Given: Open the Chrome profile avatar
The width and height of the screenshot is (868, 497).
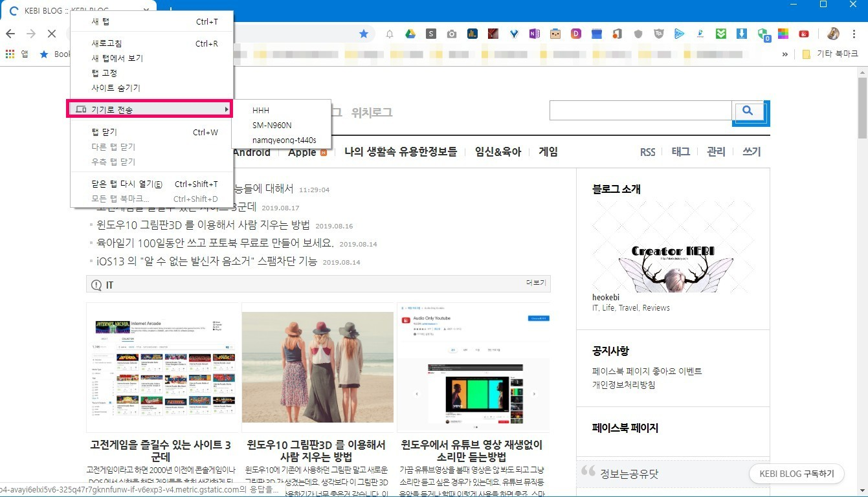Looking at the screenshot, I should [x=834, y=34].
